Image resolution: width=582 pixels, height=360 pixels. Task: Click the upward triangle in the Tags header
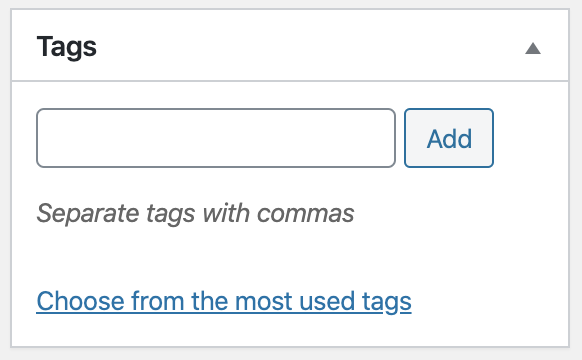533,48
